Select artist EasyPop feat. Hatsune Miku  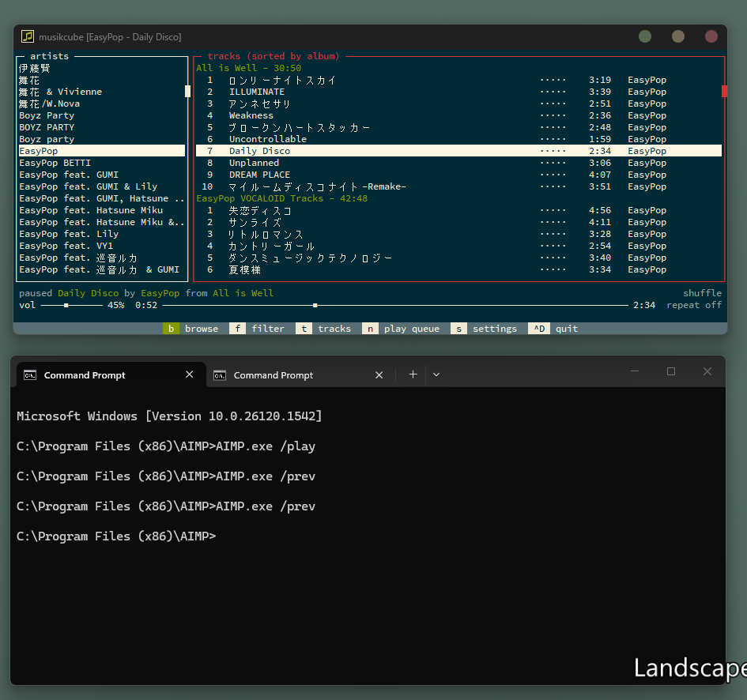point(102,210)
